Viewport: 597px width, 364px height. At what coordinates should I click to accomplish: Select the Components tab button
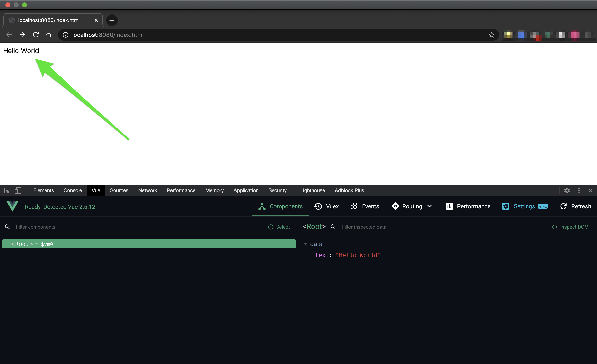coord(281,206)
